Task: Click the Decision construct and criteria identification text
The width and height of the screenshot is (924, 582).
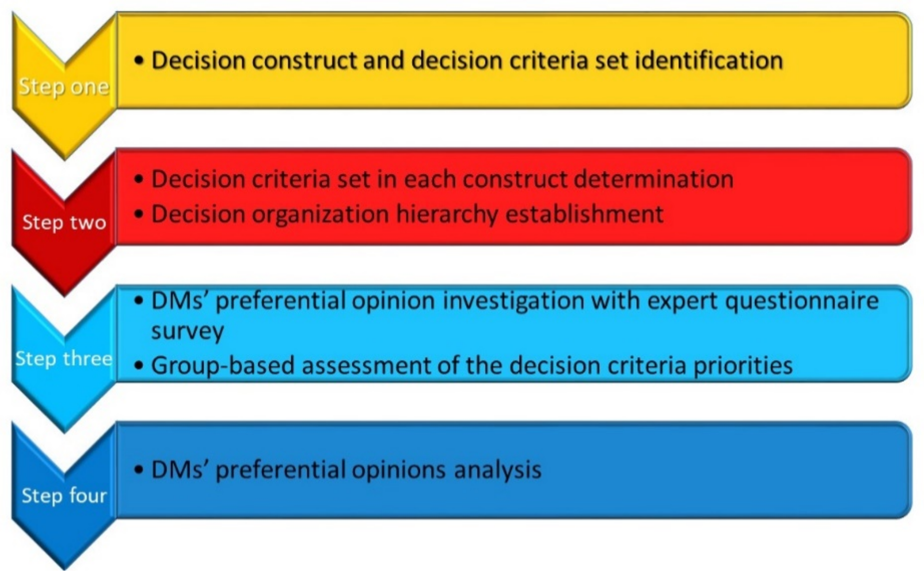Action: (467, 61)
